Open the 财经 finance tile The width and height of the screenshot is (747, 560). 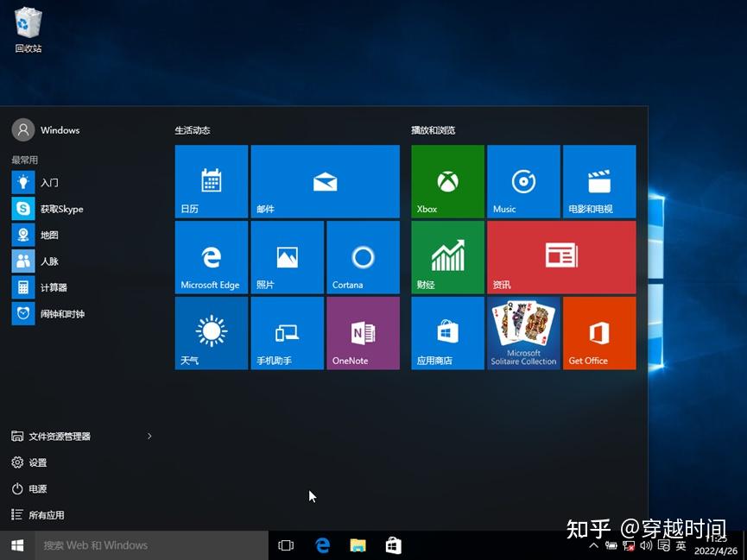point(447,257)
